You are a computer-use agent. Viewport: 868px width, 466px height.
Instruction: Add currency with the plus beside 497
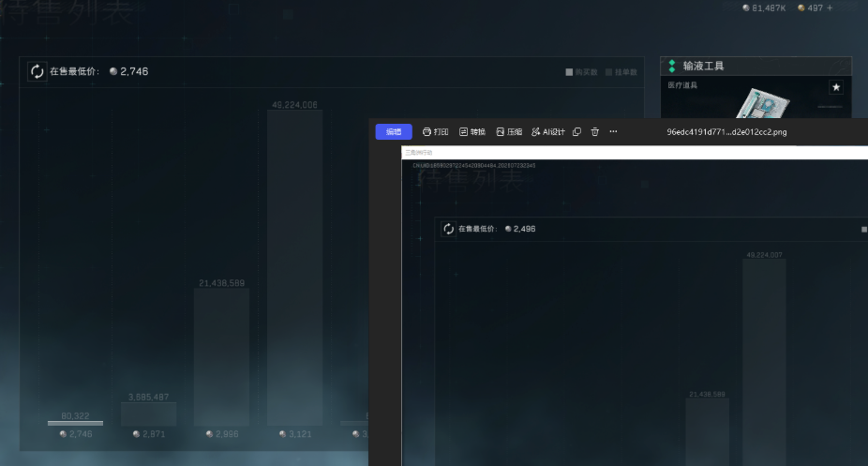(x=830, y=8)
